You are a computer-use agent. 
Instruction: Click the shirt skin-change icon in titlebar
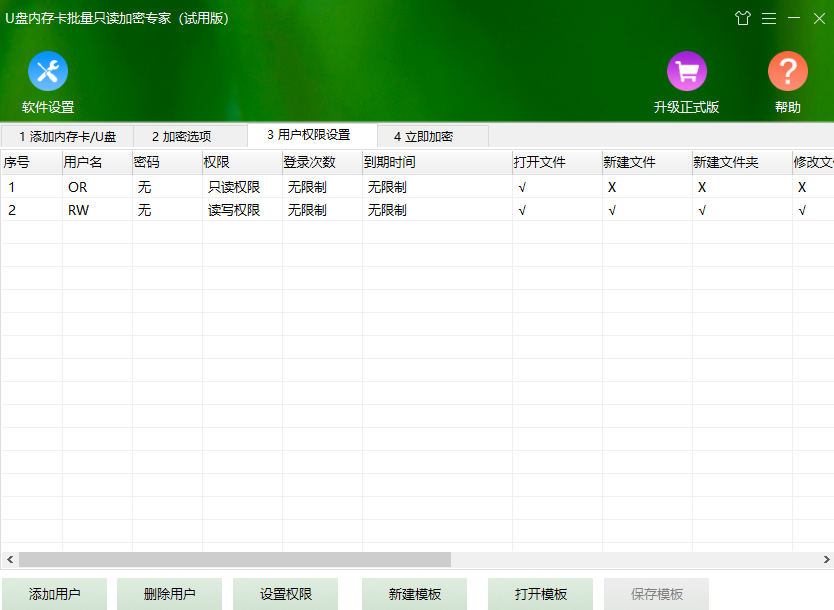click(743, 18)
